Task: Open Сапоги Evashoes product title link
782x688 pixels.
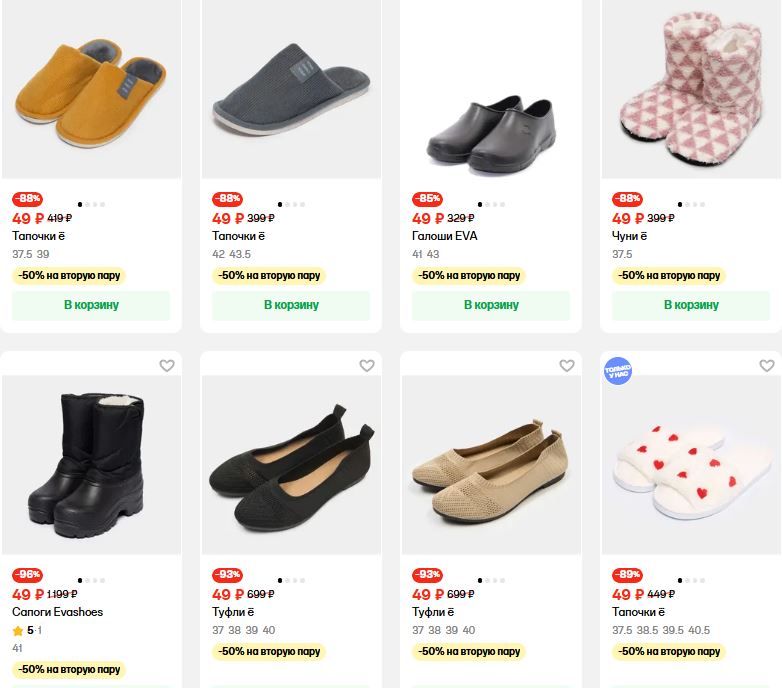Action: [57, 612]
